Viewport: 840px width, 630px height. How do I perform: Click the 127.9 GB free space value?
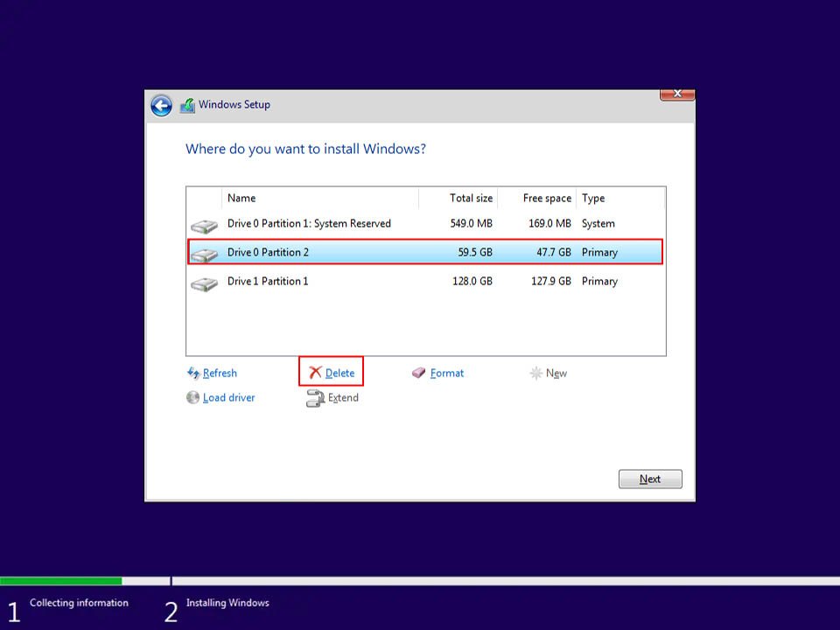[x=550, y=281]
